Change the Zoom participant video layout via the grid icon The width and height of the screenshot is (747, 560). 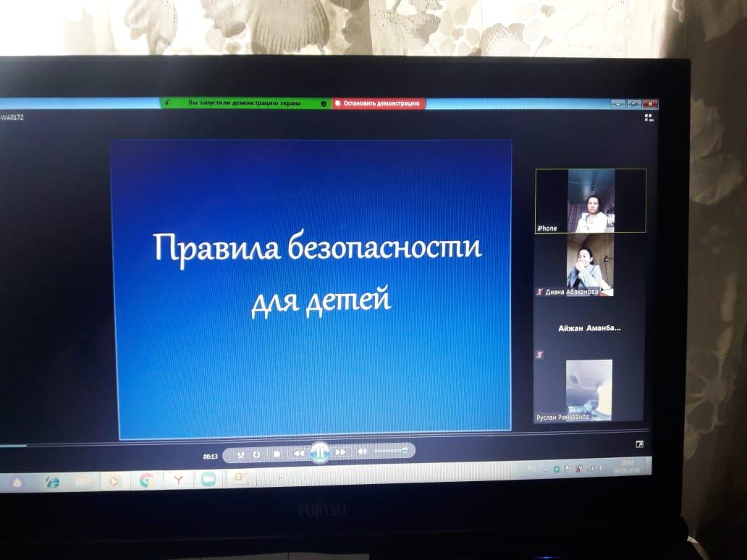click(x=649, y=117)
